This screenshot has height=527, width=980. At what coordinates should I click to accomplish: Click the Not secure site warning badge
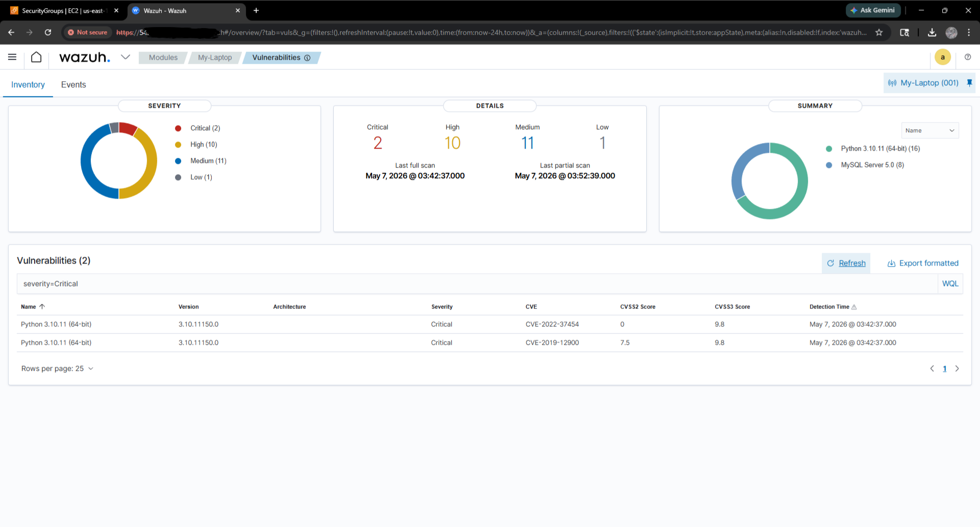pos(87,32)
